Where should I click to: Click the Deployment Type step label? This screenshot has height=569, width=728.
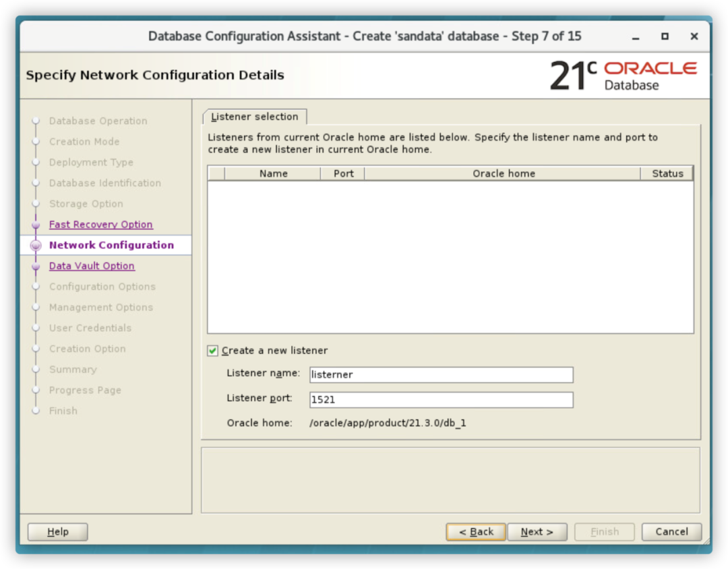point(91,162)
